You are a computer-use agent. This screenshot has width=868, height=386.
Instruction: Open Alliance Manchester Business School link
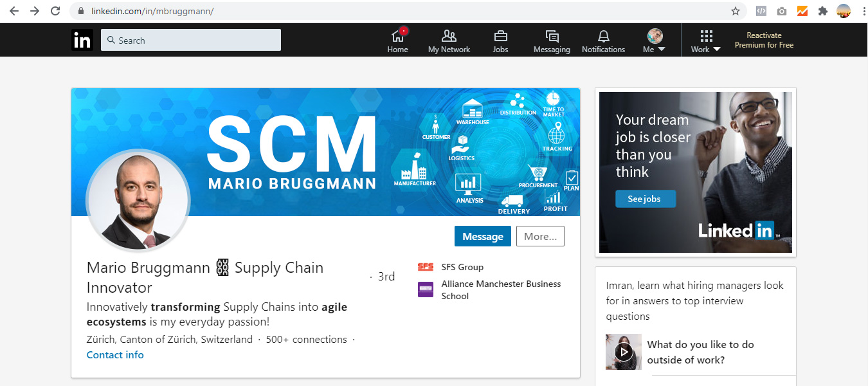coord(501,290)
